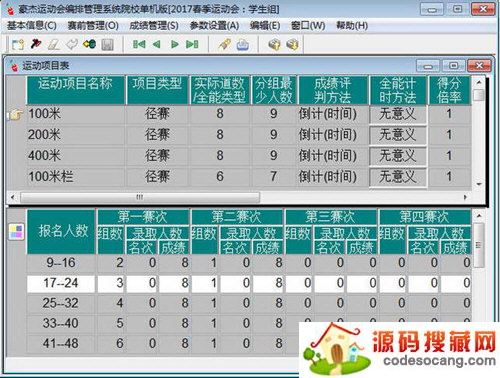Click the 第四赛次 header
Viewport: 500px width, 378px height.
tap(425, 217)
